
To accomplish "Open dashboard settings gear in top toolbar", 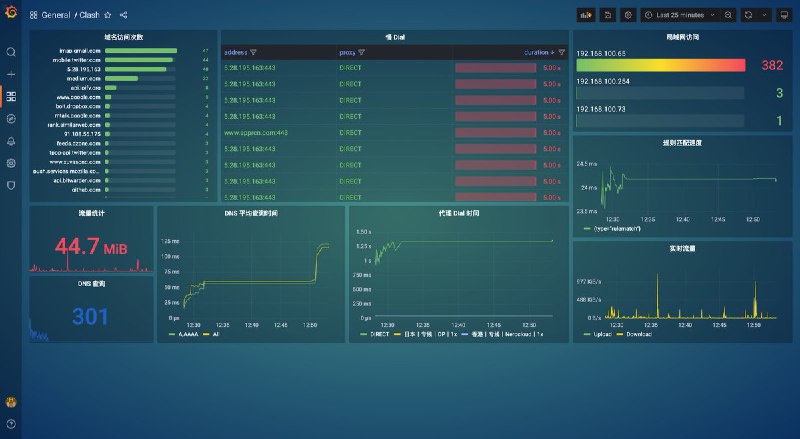I will [x=627, y=15].
